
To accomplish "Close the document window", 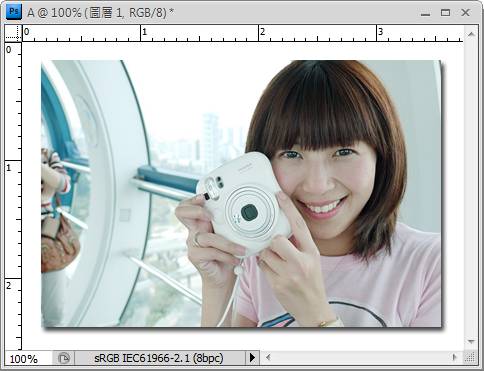I will coord(466,13).
